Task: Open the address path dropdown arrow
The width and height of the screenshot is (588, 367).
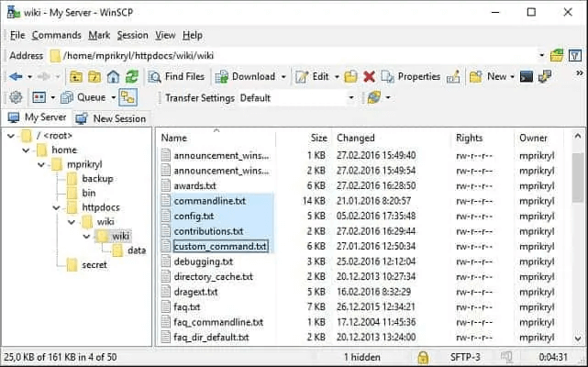Action: 541,56
